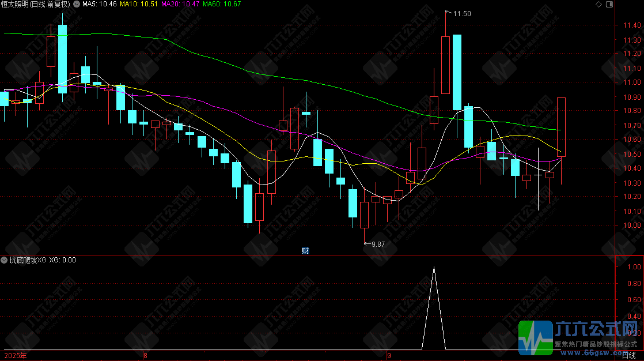
Task: Select the green MA60 label
Action: 222,4
